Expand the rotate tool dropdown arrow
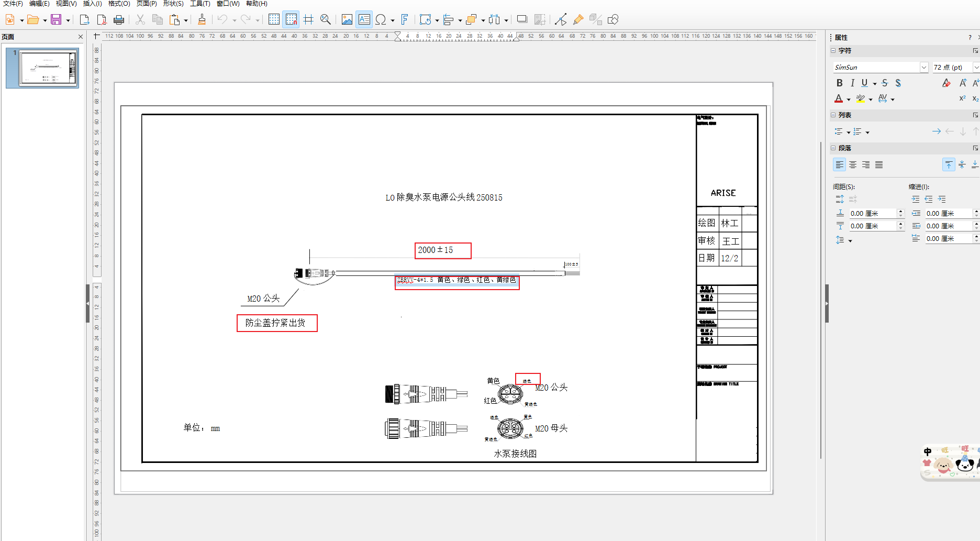This screenshot has height=541, width=980. (x=437, y=21)
